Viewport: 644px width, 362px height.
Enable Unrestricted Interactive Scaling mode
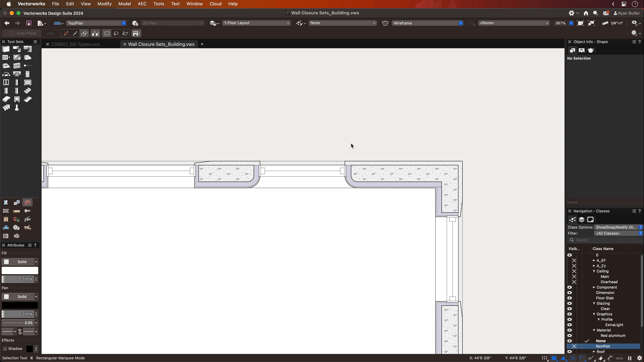tap(85, 33)
